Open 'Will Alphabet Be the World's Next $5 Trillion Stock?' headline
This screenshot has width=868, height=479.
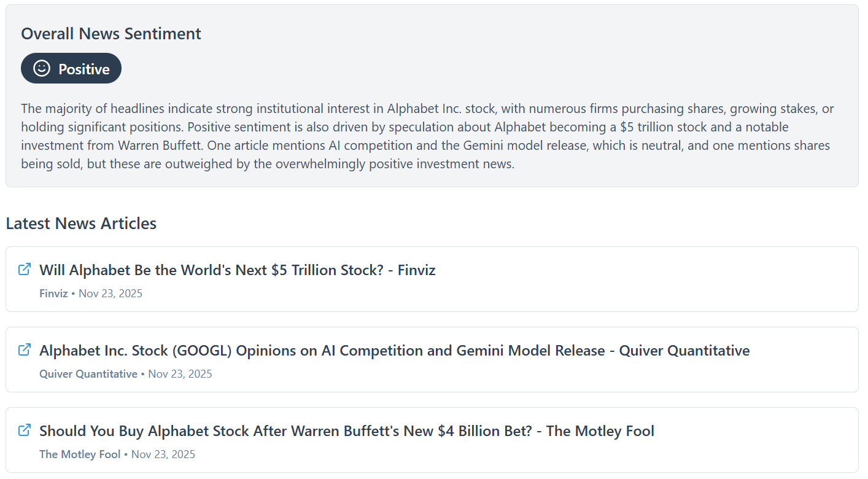pos(237,270)
